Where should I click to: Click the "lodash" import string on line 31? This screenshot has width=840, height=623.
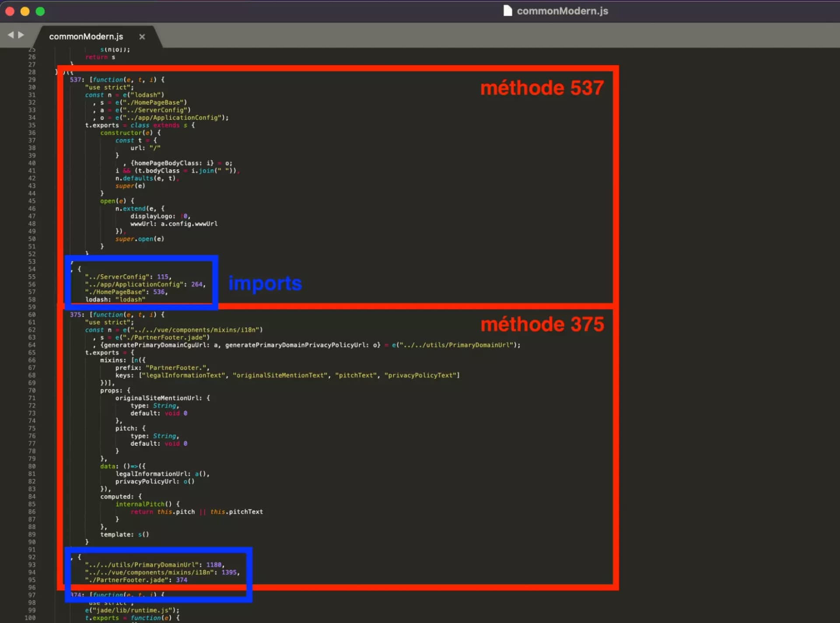coord(146,94)
